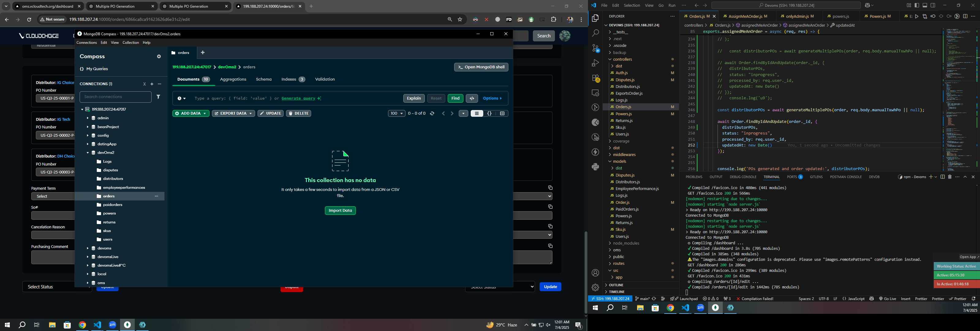The width and height of the screenshot is (980, 331).
Task: Maximize the terminal panel with chevron up
Action: tap(965, 177)
